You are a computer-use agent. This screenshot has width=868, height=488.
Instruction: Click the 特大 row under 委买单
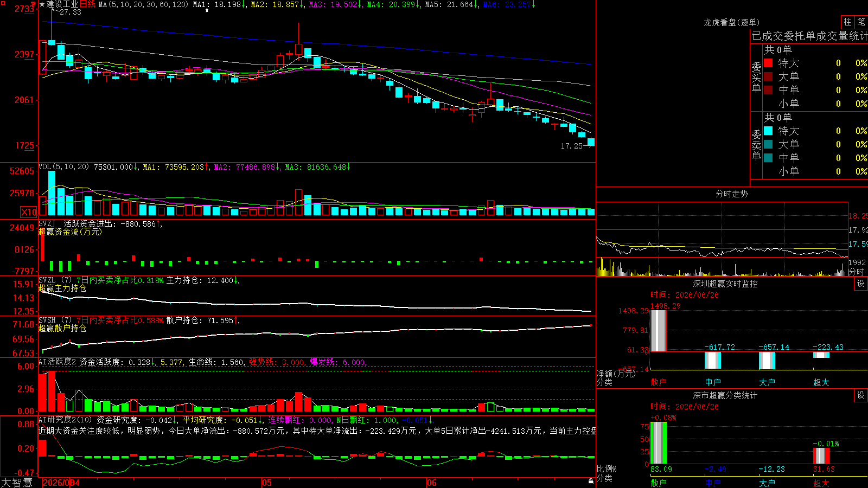[816, 63]
